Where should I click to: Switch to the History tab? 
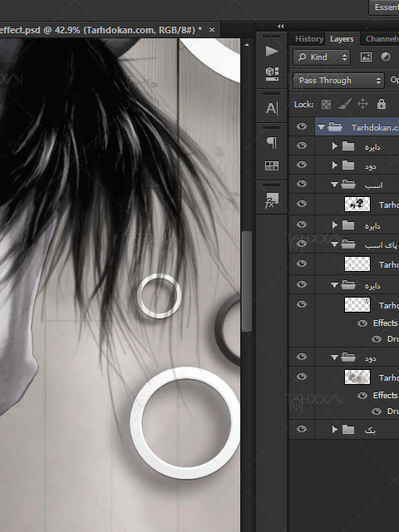click(x=309, y=39)
